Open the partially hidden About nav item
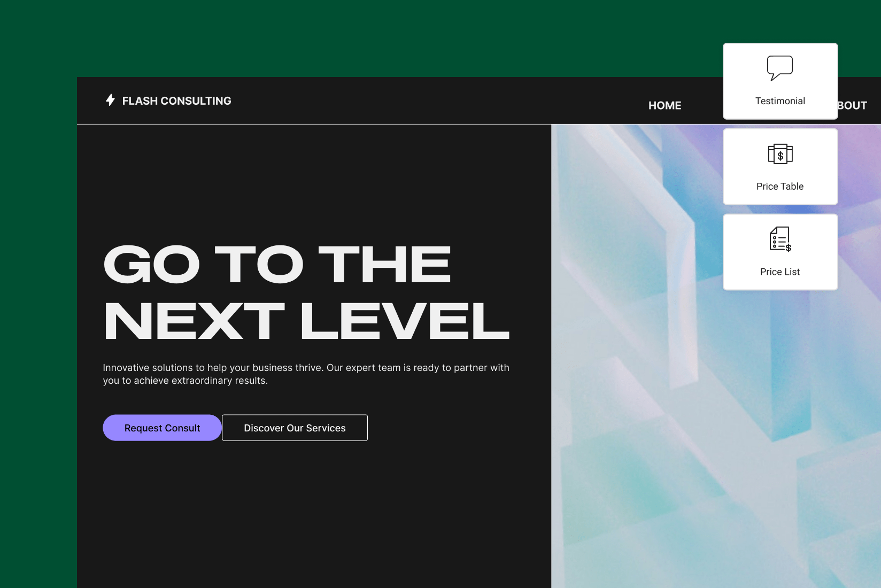The height and width of the screenshot is (588, 881). pyautogui.click(x=853, y=106)
